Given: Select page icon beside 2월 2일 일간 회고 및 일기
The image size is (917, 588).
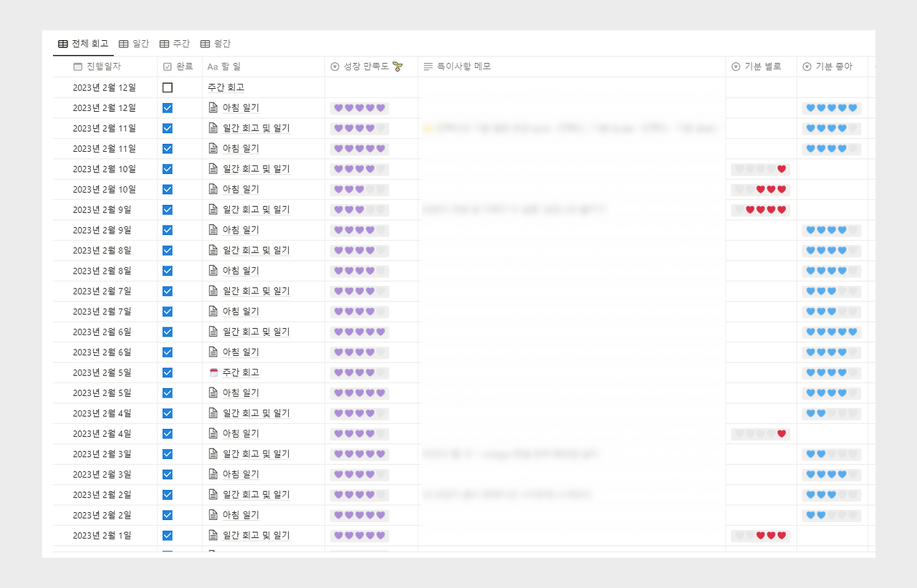Looking at the screenshot, I should [213, 495].
